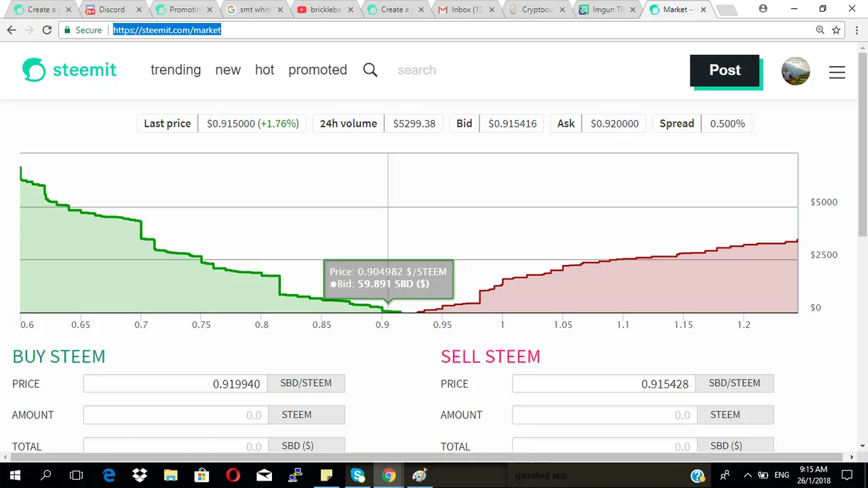Image resolution: width=868 pixels, height=488 pixels.
Task: Open File Explorer from the taskbar
Action: pos(171,475)
